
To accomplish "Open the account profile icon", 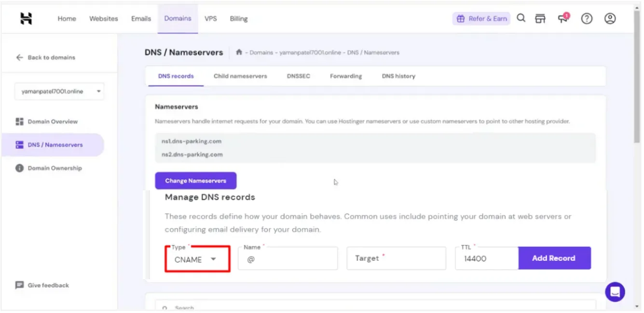I will [x=610, y=18].
